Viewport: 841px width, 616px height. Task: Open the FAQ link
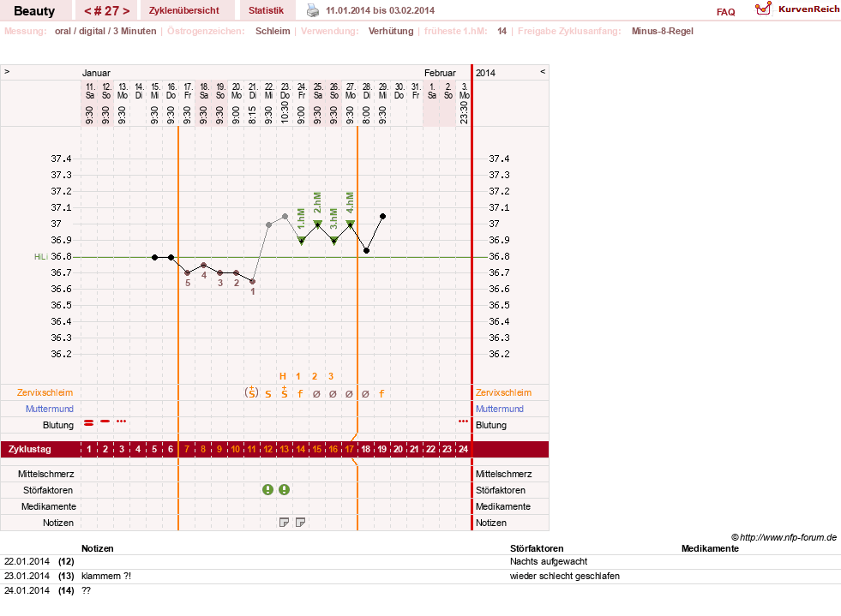coord(725,12)
